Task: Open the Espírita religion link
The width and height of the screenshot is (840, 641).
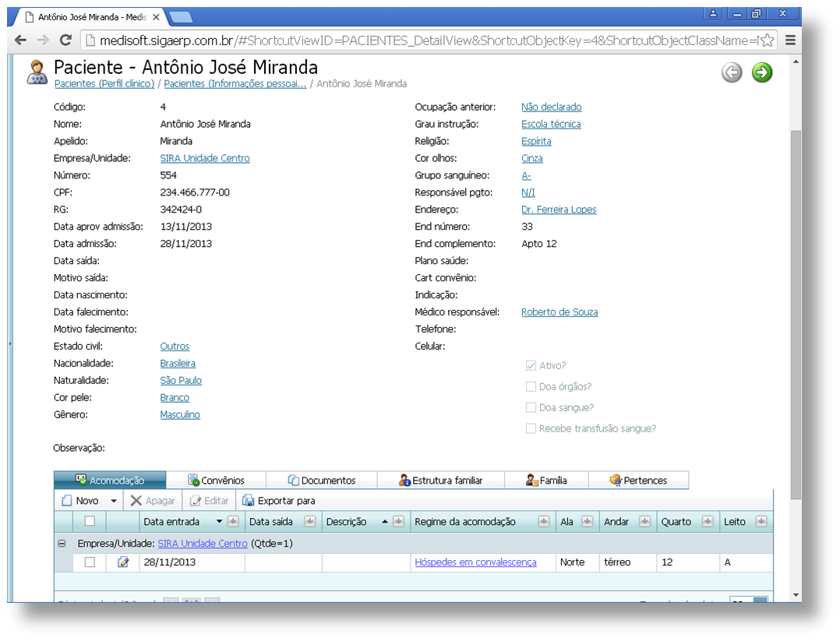Action: (536, 141)
